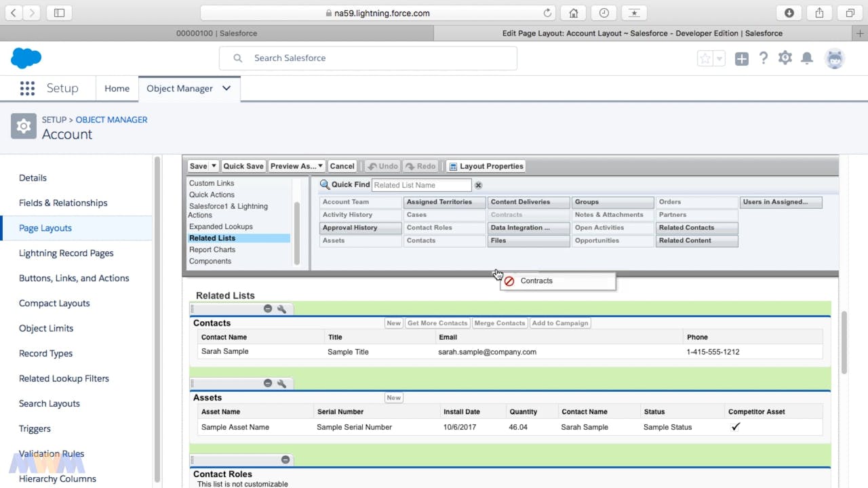The width and height of the screenshot is (868, 488).
Task: Remove the Contacts related list with the minus icon
Action: [268, 308]
